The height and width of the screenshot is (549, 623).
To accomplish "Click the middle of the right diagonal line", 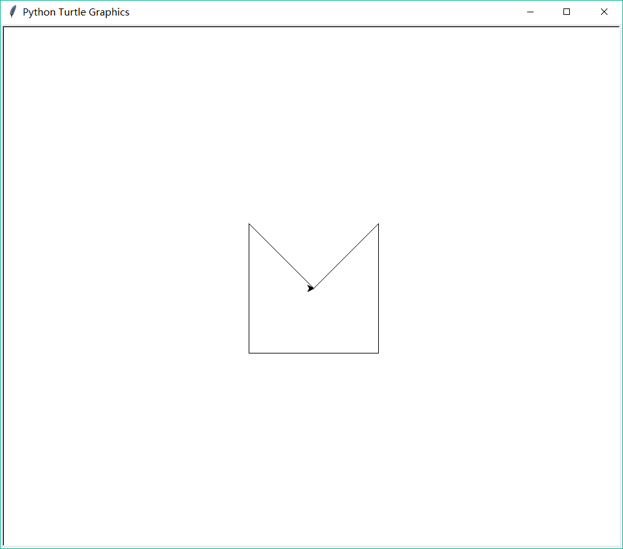I will pyautogui.click(x=346, y=256).
